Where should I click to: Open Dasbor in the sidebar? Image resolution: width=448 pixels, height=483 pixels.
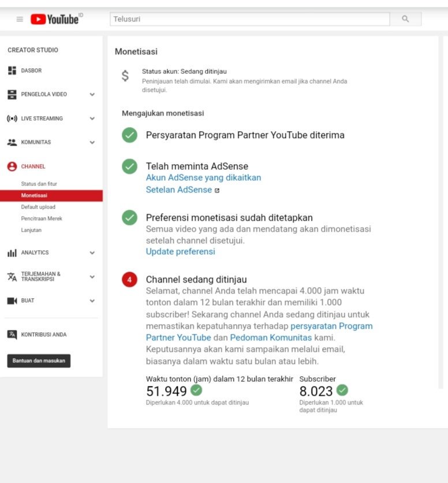point(31,70)
